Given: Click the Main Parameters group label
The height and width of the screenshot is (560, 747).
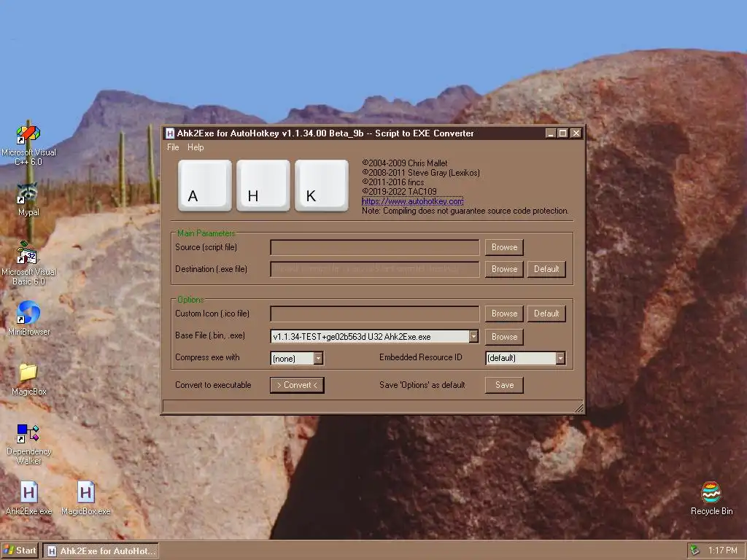Looking at the screenshot, I should tap(206, 233).
